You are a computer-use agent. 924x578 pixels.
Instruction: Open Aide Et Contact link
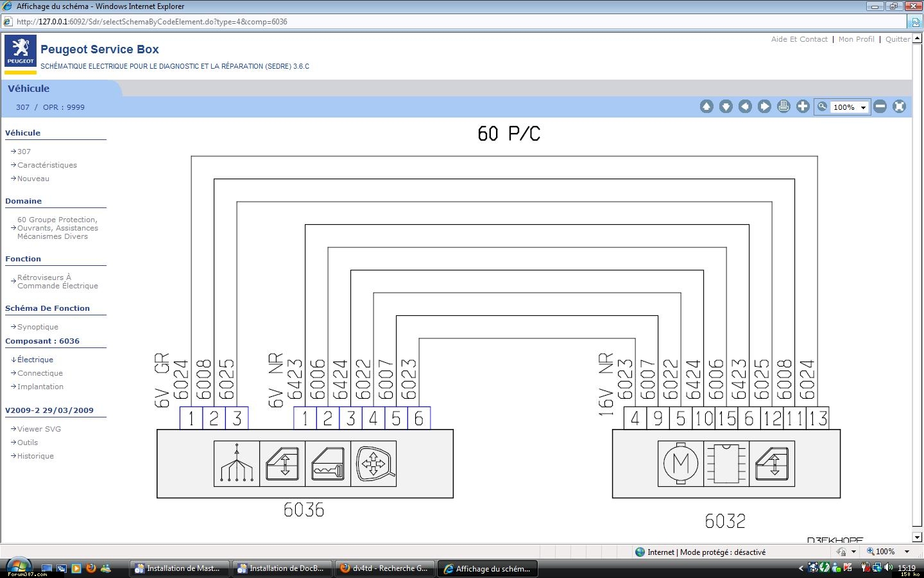click(800, 39)
